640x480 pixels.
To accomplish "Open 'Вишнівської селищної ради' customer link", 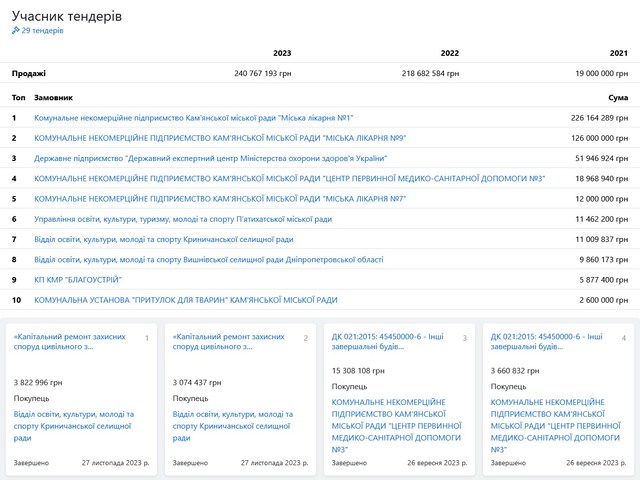I will 209,260.
